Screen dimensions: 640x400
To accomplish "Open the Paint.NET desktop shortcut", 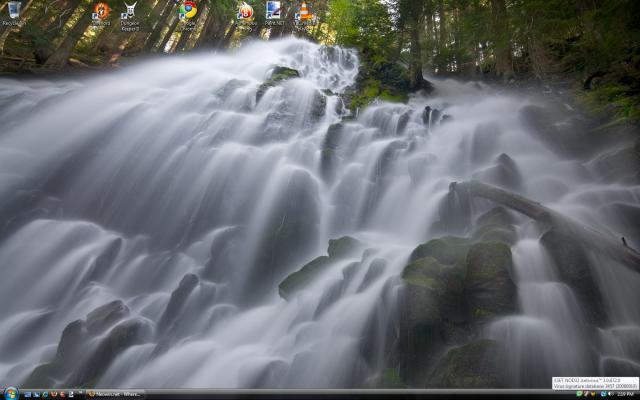I will point(273,14).
